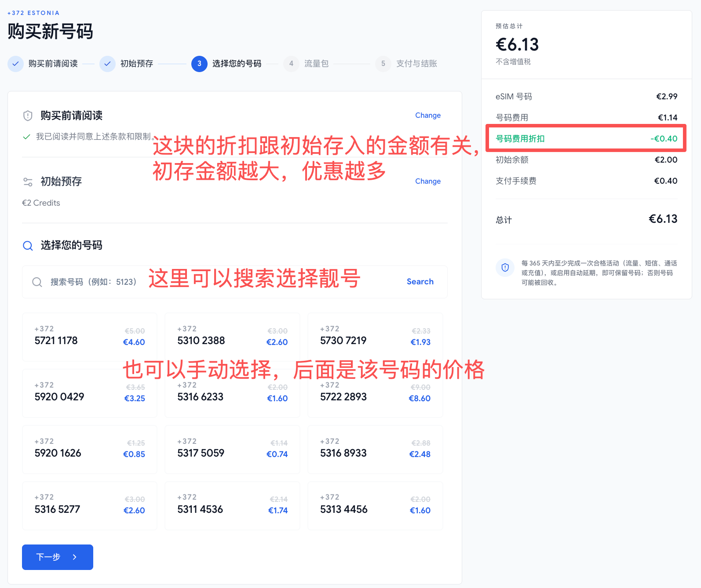Click the +372 ESTONIA header label
The height and width of the screenshot is (588, 701).
click(x=33, y=13)
